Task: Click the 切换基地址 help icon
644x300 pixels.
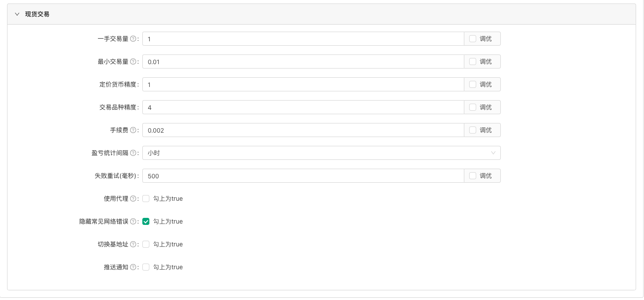Action: pos(133,244)
